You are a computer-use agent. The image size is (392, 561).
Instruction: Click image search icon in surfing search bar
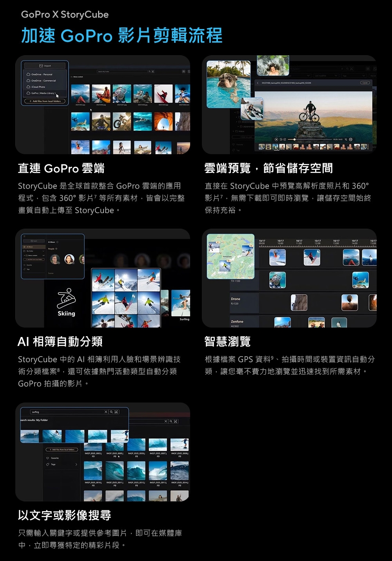[116, 412]
